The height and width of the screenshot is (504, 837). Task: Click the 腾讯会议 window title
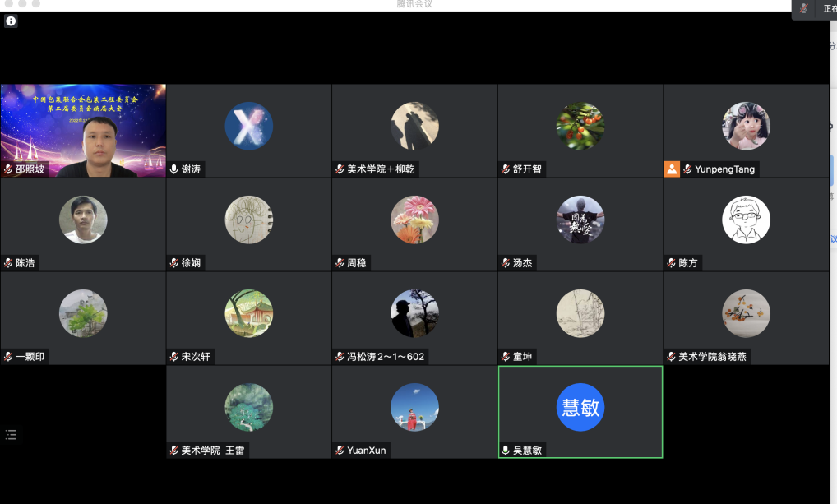tap(414, 4)
